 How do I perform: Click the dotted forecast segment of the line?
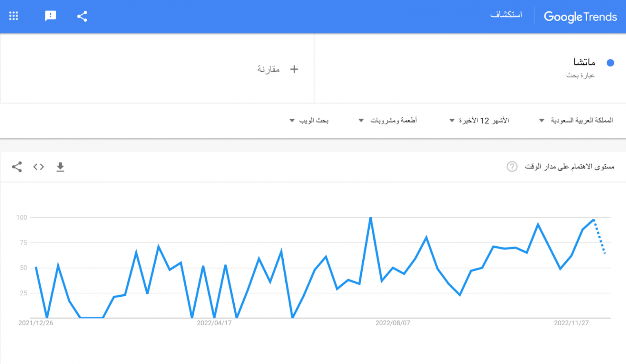pyautogui.click(x=600, y=237)
